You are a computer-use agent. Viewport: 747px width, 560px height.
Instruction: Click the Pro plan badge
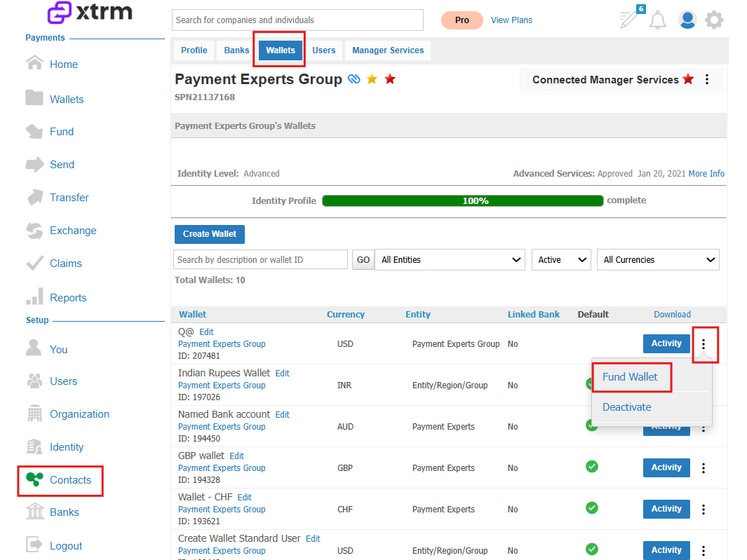coord(462,20)
